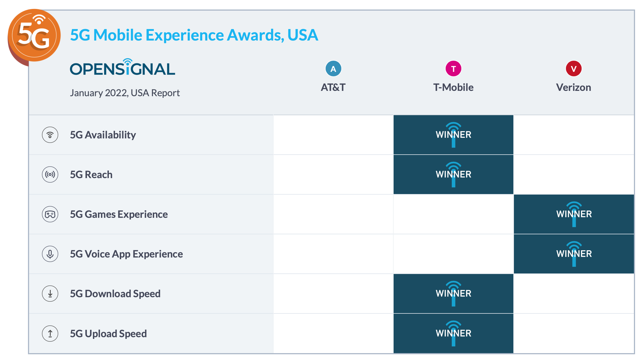Image resolution: width=644 pixels, height=359 pixels.
Task: Click T-Mobile's WINNER badge for Download Speed
Action: [453, 294]
